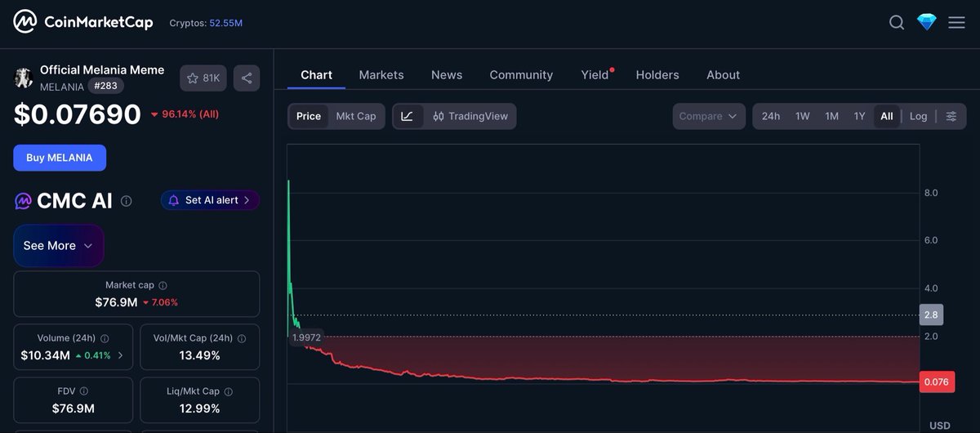Click the FDV $76.9M value
The image size is (980, 433).
73,408
